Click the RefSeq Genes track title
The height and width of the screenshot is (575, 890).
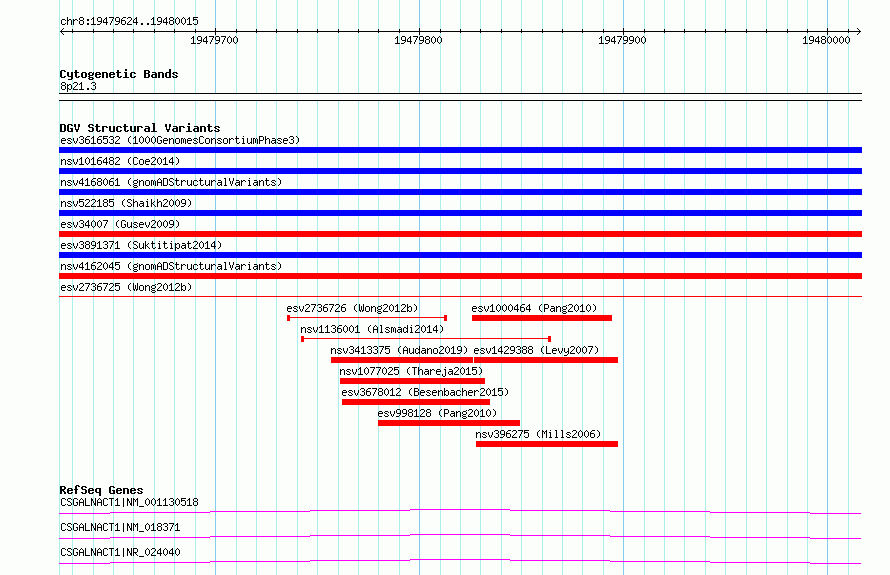pos(101,490)
